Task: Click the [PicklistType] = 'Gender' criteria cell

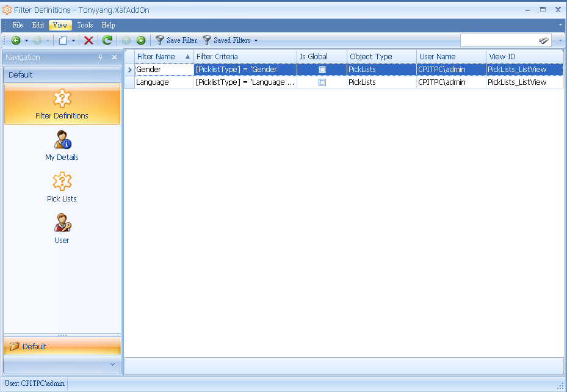Action: [245, 70]
